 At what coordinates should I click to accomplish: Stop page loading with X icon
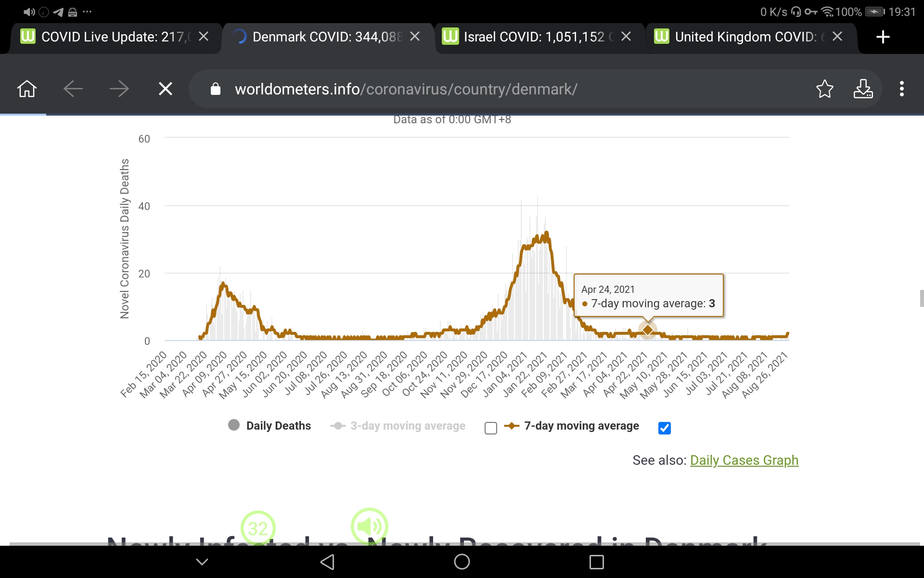tap(166, 89)
